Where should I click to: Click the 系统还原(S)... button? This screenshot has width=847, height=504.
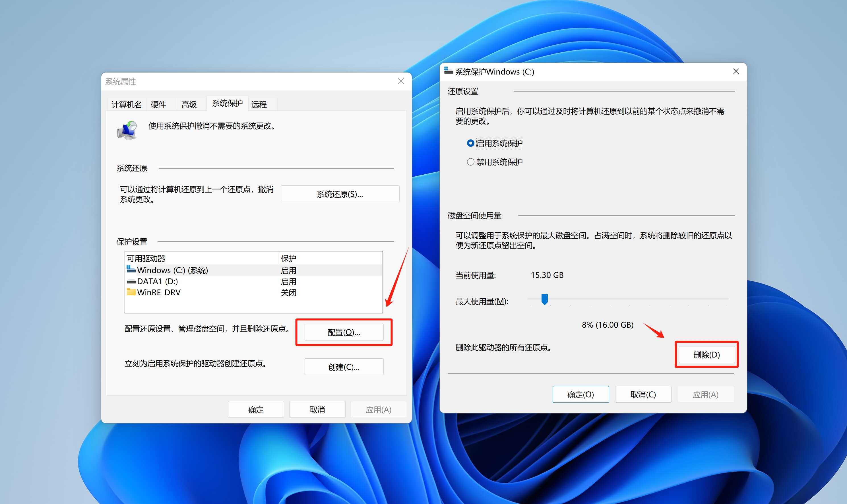point(340,194)
